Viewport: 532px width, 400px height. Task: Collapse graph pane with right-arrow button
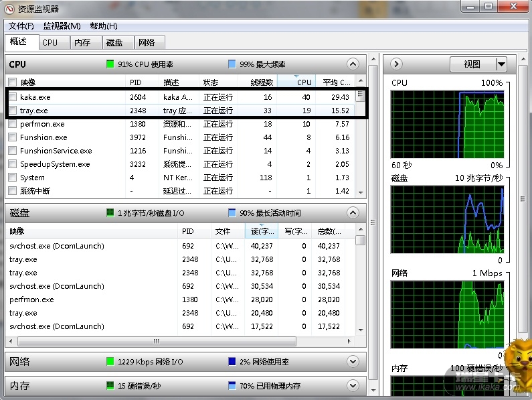click(x=396, y=64)
